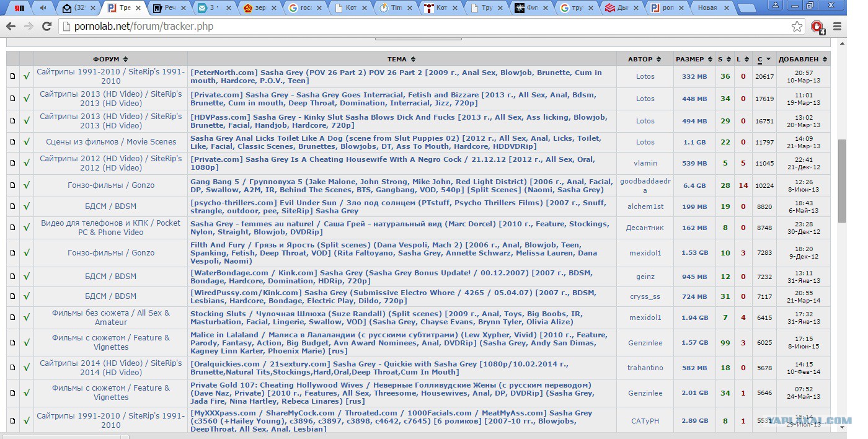Open the author link Десантник

[x=645, y=228]
